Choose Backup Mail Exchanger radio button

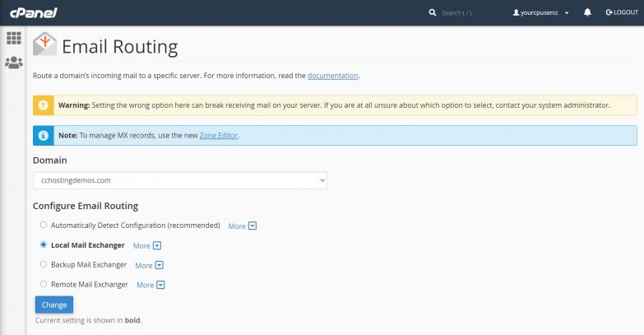[44, 265]
